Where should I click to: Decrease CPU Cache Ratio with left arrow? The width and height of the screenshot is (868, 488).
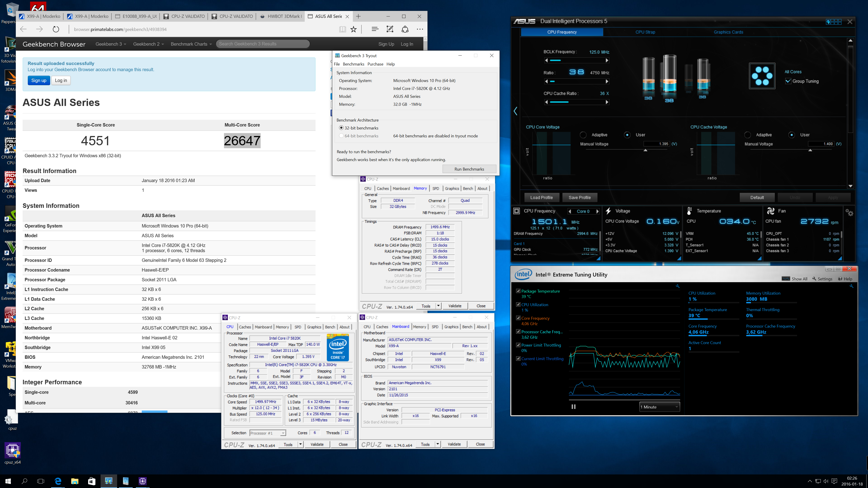tap(547, 102)
